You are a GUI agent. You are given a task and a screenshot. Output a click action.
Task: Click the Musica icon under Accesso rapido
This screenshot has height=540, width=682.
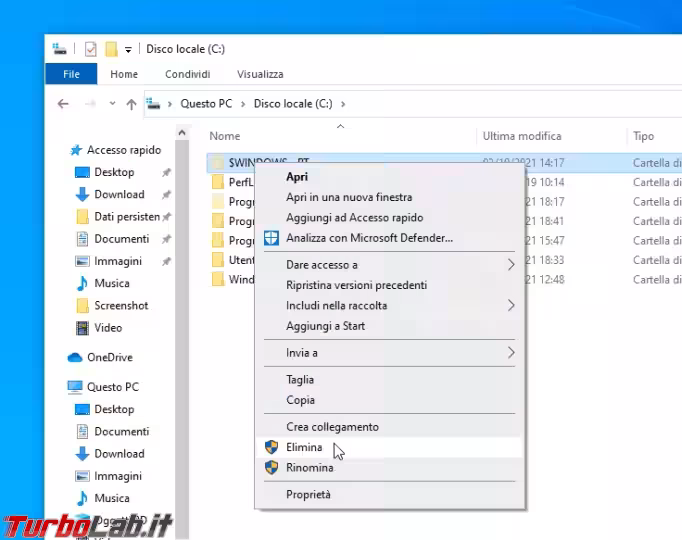[83, 283]
